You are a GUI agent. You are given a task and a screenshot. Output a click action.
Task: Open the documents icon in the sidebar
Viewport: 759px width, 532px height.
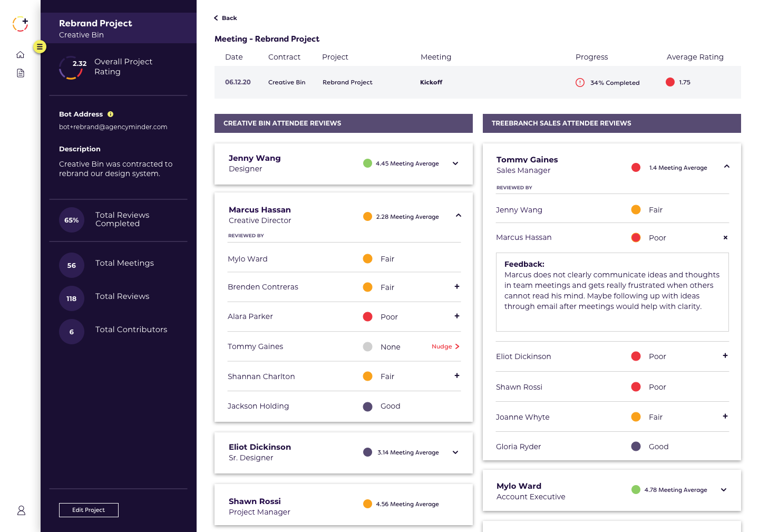[21, 73]
